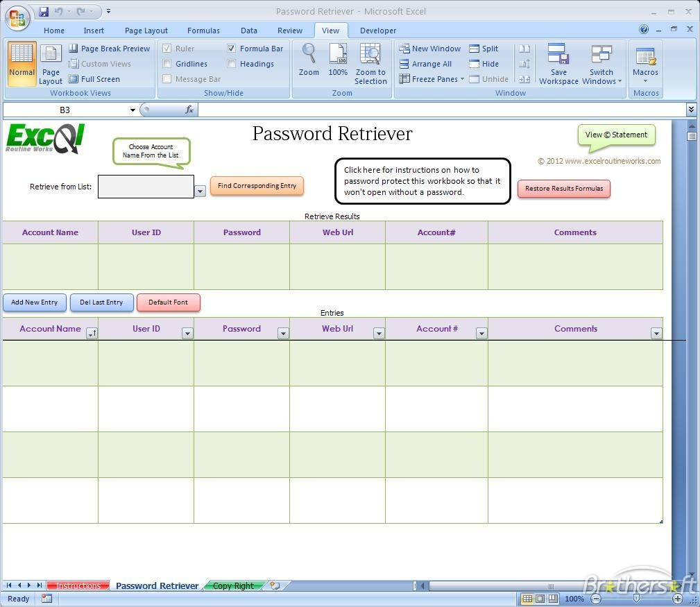Toggle the Gridlines checkbox

tap(167, 63)
